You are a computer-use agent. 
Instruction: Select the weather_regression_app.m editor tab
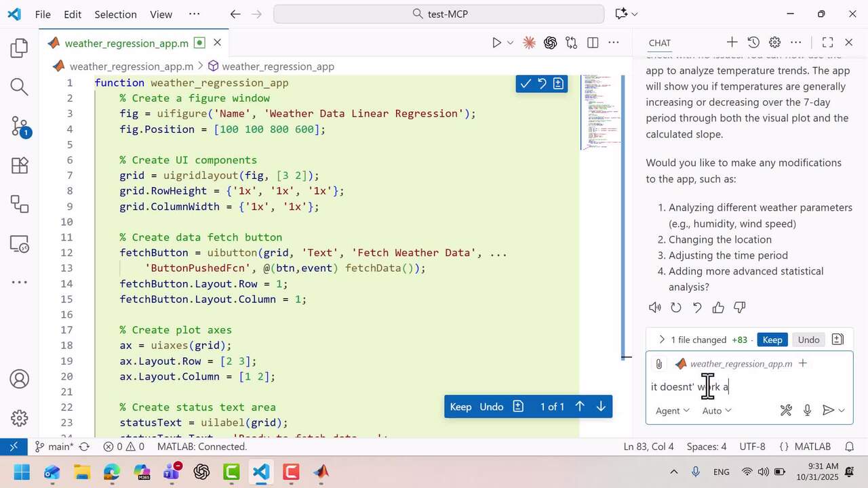tap(126, 43)
